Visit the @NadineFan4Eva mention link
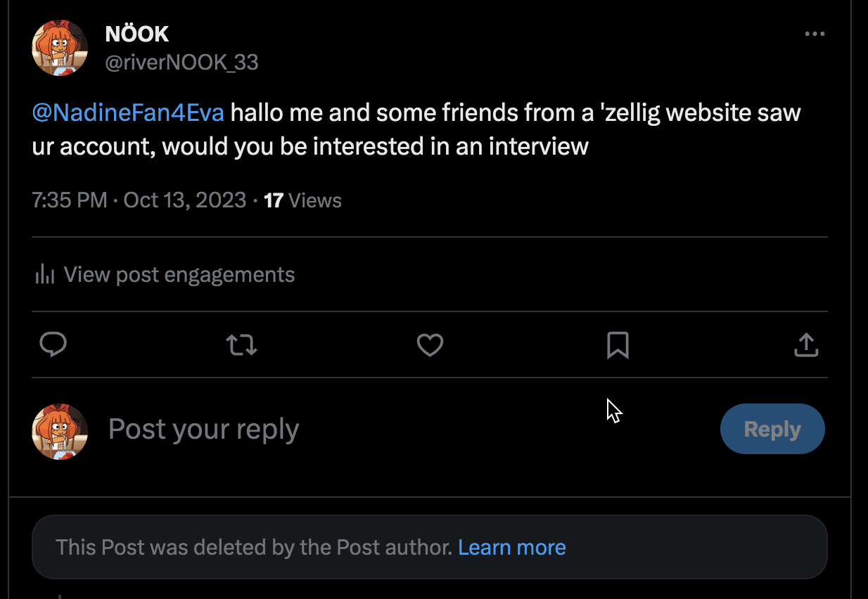Image resolution: width=868 pixels, height=599 pixels. click(128, 112)
